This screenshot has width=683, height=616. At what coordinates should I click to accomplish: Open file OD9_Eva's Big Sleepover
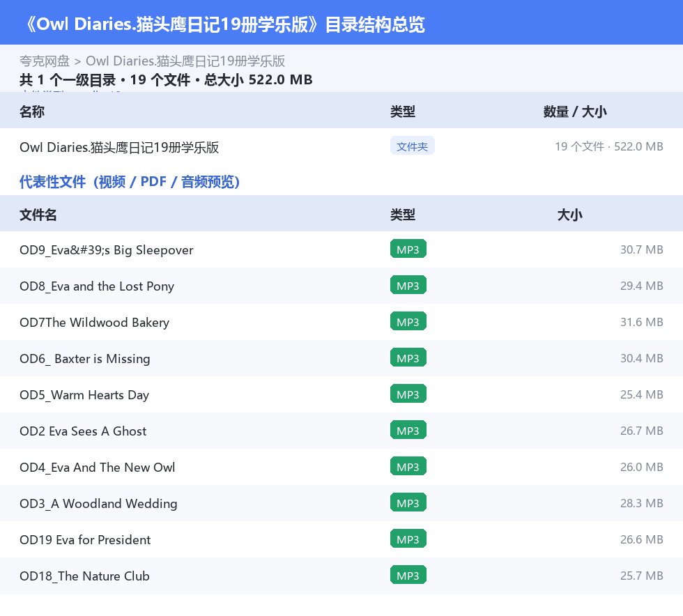click(x=106, y=250)
